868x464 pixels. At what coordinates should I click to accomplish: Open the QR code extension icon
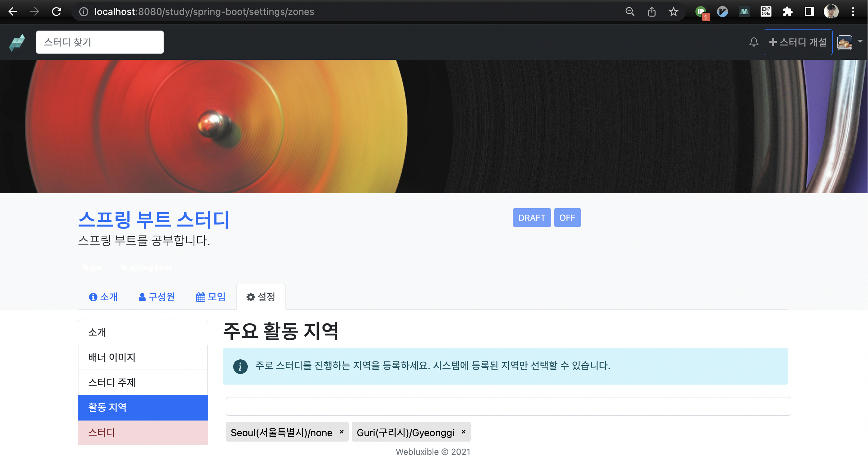pos(766,12)
